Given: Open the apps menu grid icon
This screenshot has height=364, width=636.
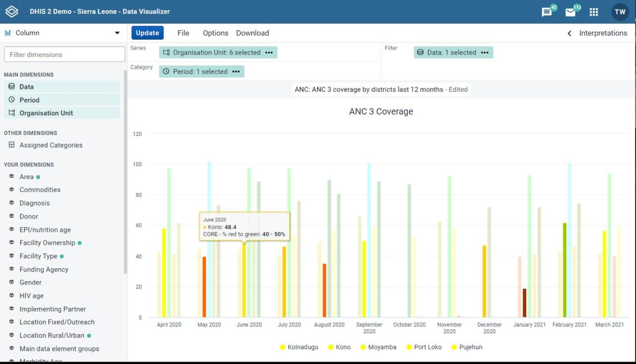Looking at the screenshot, I should [593, 12].
